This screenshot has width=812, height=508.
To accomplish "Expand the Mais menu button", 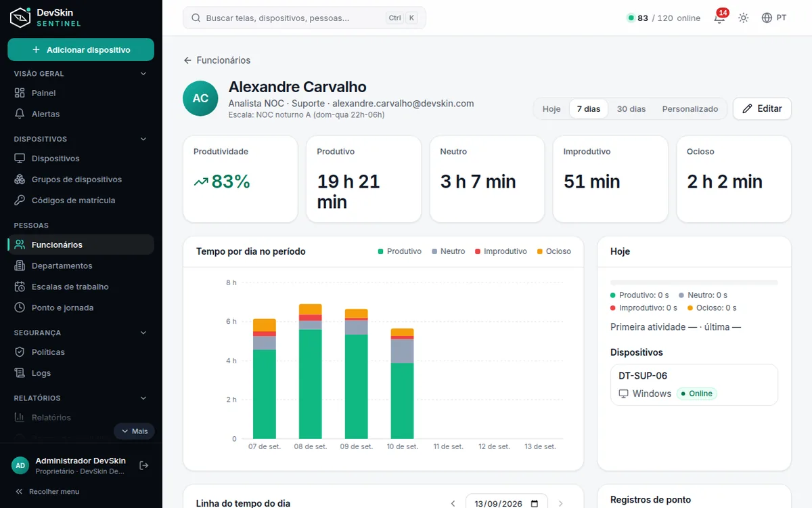I will coord(134,431).
